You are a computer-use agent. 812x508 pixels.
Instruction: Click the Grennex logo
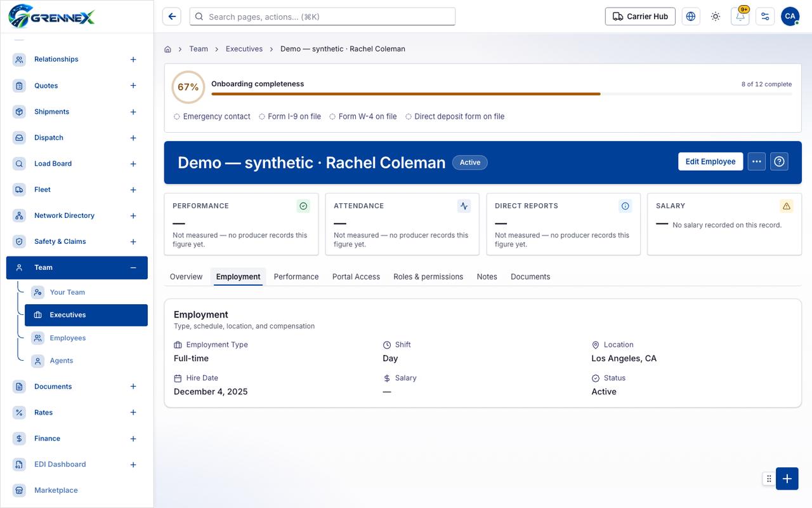click(x=52, y=16)
